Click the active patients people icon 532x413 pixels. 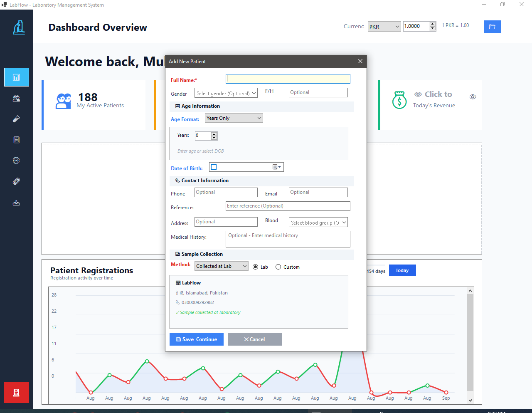pos(63,101)
